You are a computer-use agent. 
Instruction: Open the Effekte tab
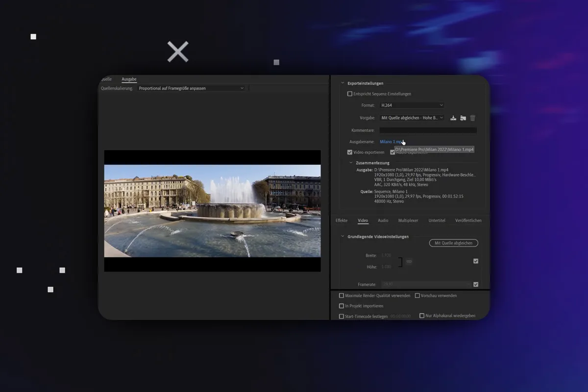tap(342, 220)
